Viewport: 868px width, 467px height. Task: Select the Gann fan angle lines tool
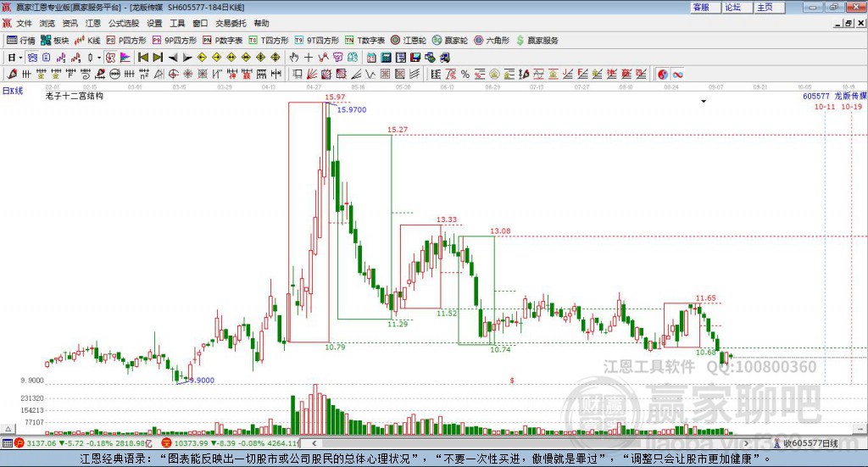[x=312, y=74]
